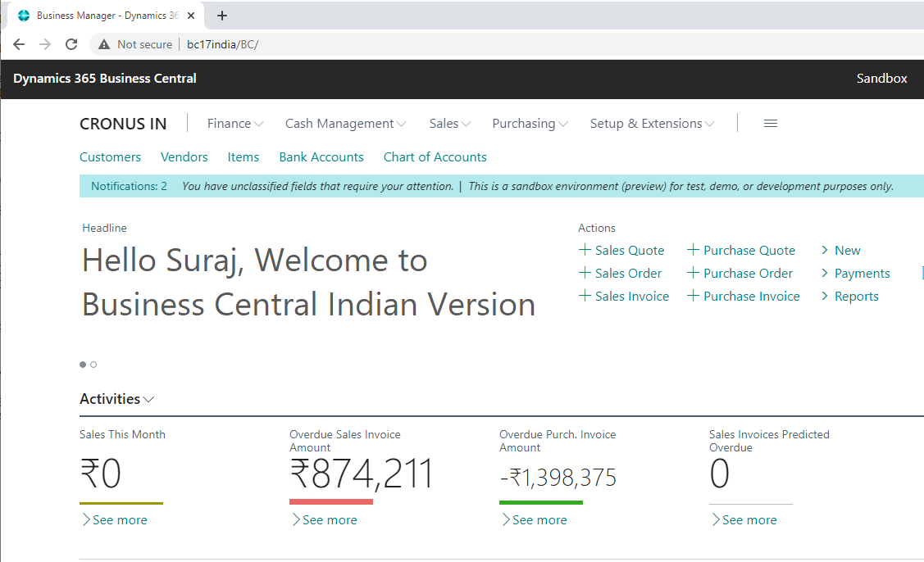Expand the Payments actions group
This screenshot has height=562, width=924.
(856, 274)
